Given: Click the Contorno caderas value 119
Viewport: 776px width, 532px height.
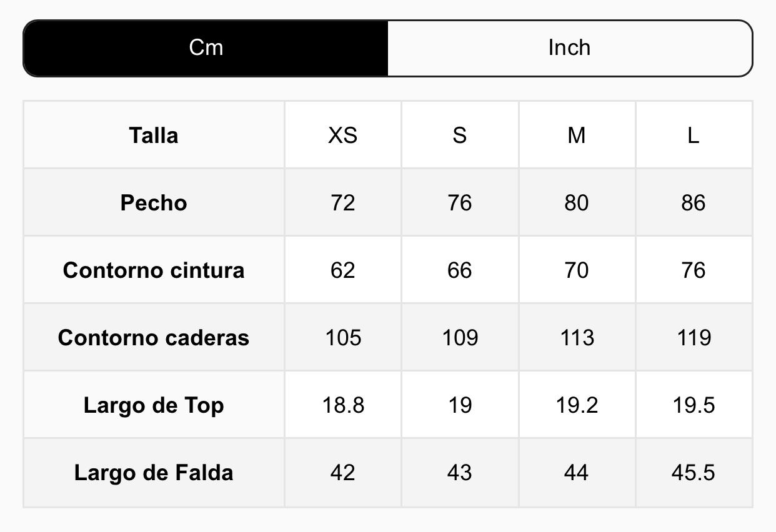Looking at the screenshot, I should tap(694, 338).
